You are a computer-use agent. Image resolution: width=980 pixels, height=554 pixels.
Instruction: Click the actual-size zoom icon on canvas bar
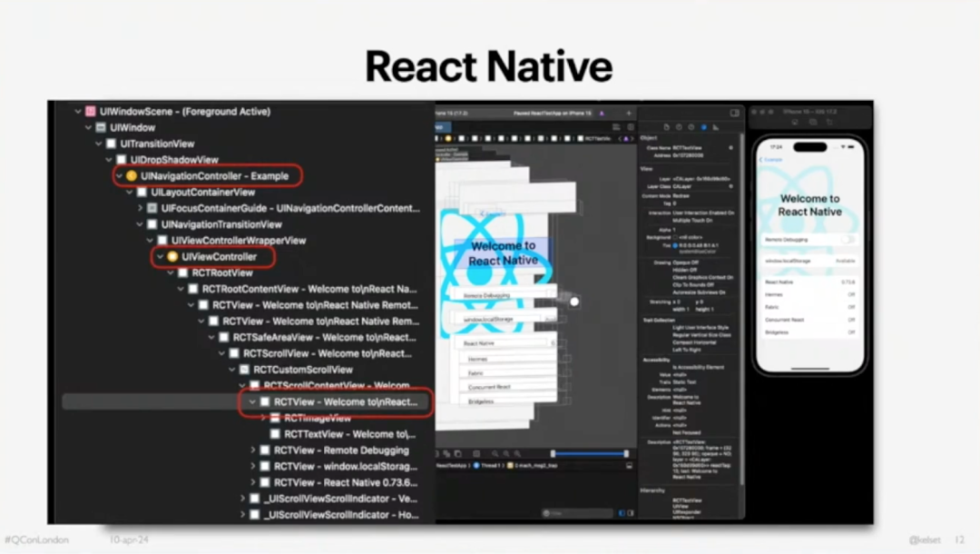pyautogui.click(x=506, y=454)
